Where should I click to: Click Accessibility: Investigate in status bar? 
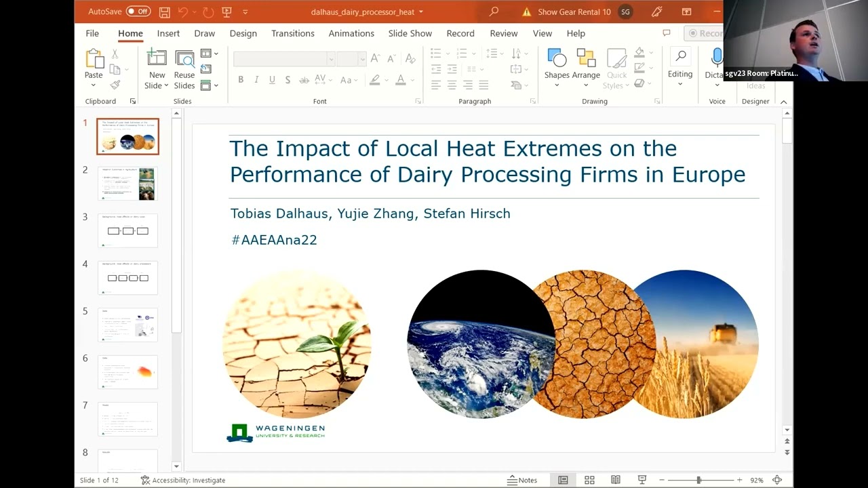[x=183, y=480]
